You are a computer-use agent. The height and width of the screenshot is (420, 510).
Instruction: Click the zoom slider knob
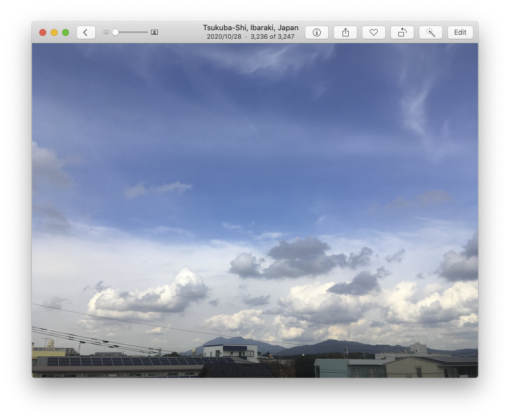click(x=115, y=32)
